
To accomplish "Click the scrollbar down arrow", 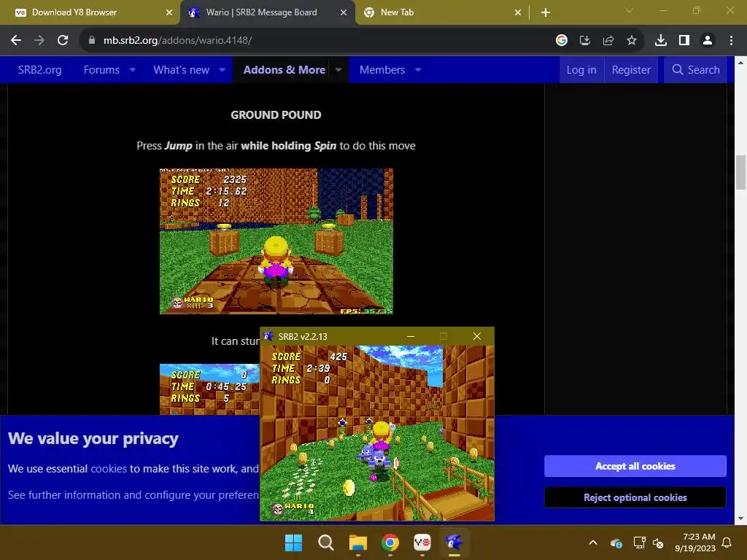I will 740,518.
